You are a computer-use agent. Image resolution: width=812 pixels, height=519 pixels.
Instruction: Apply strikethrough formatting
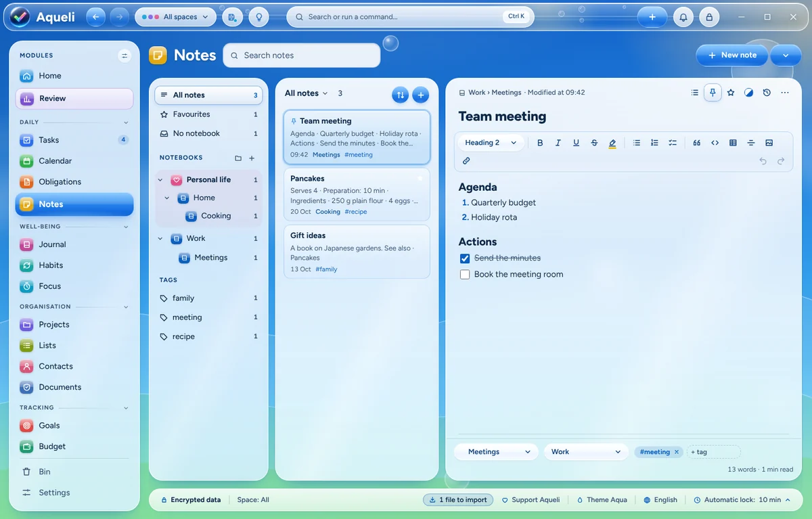click(x=594, y=143)
